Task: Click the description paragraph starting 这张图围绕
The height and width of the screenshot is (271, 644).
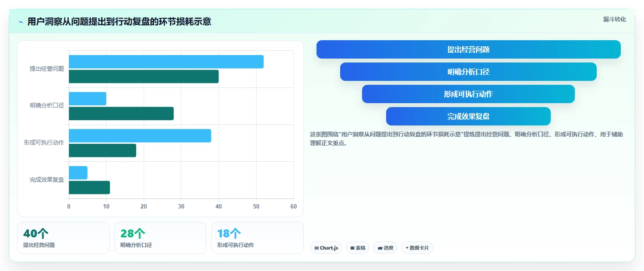Action: (466, 139)
